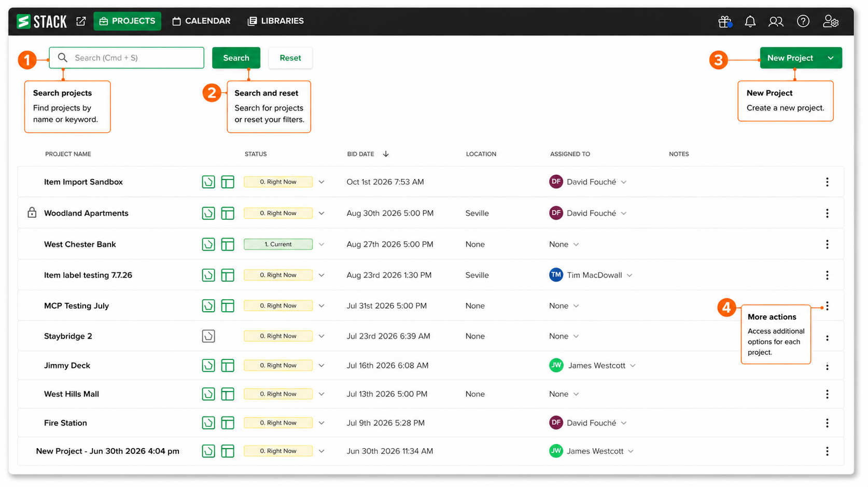Open takeoff icon for Woodland Apartments
The width and height of the screenshot is (868, 487).
click(x=208, y=213)
